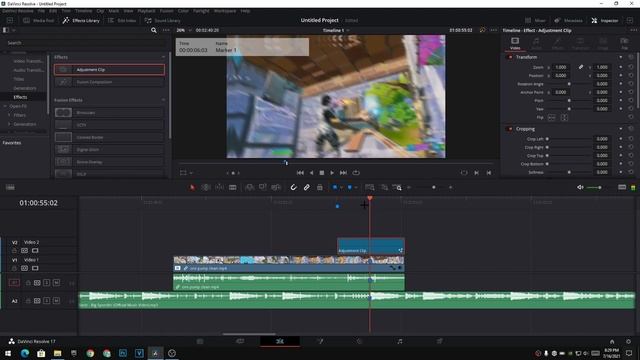Open the Timeline menu
Screen dimensions: 640x360
tap(83, 11)
